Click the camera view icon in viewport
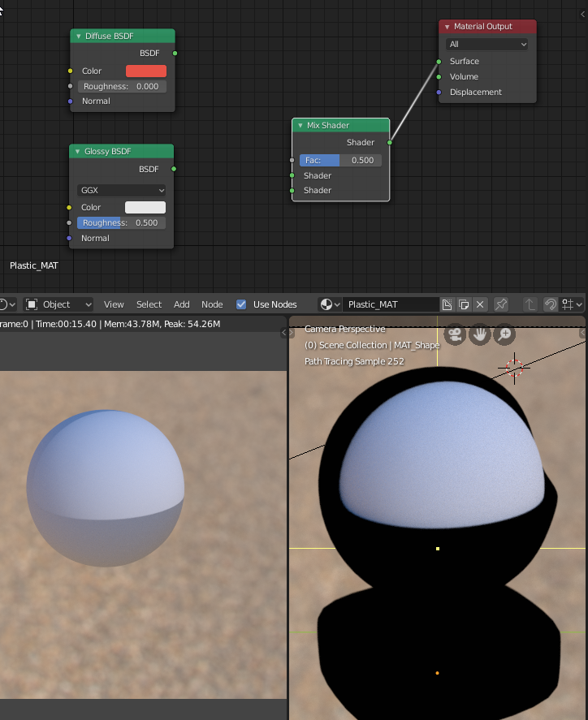The image size is (588, 720). (x=454, y=334)
